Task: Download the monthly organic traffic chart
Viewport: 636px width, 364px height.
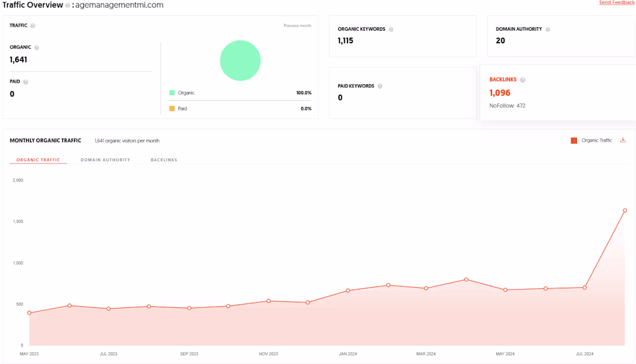Action: [x=623, y=140]
